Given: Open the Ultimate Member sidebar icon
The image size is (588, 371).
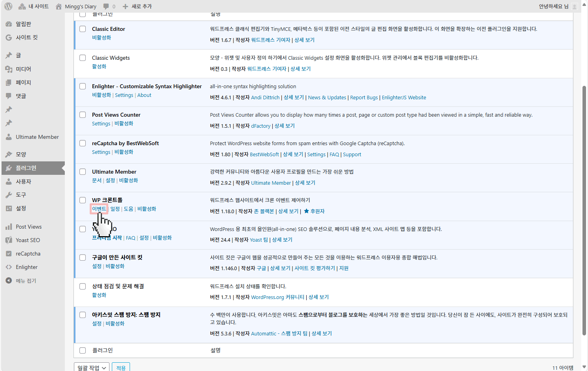Looking at the screenshot, I should click(9, 137).
